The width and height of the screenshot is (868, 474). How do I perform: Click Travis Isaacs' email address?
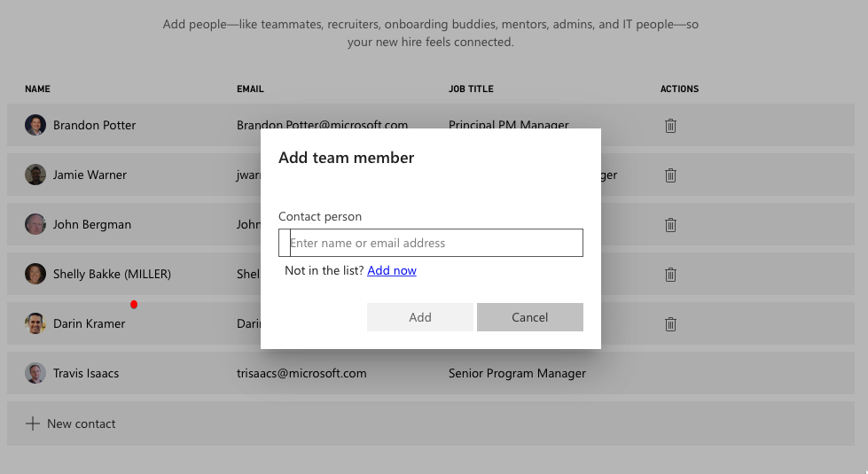tap(301, 373)
